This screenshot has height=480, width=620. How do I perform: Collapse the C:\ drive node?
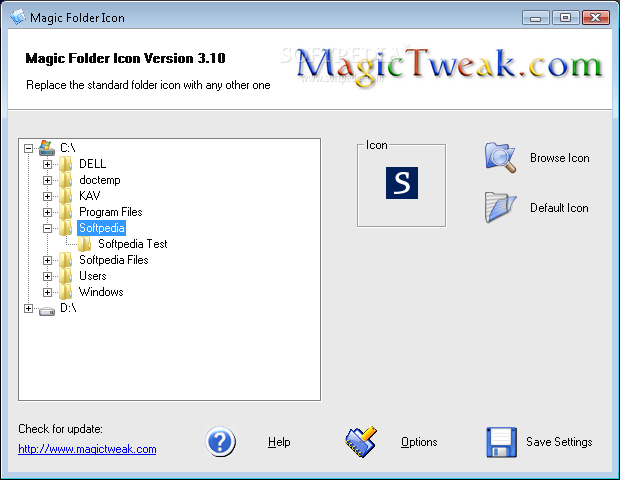click(x=28, y=148)
